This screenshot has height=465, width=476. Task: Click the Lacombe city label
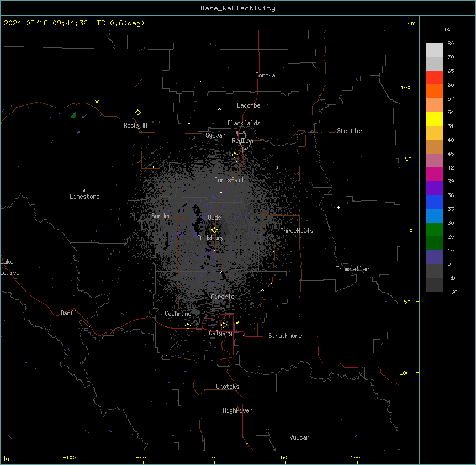tap(248, 105)
